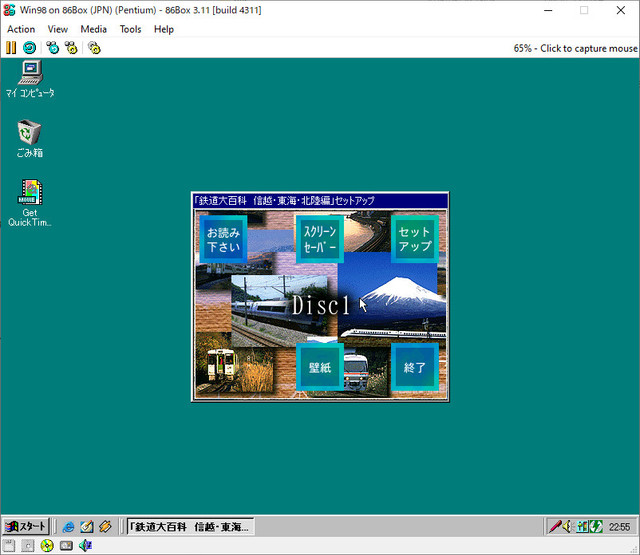Image resolution: width=640 pixels, height=555 pixels.
Task: Minimize the 86Box window
Action: tap(548, 10)
